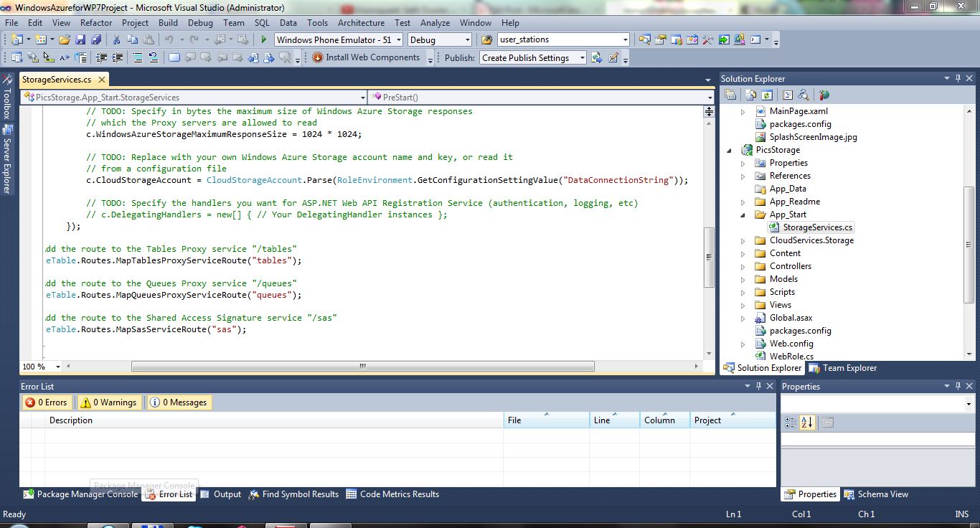The image size is (980, 528).
Task: Click the Copy icon in the toolbar
Action: [x=133, y=40]
